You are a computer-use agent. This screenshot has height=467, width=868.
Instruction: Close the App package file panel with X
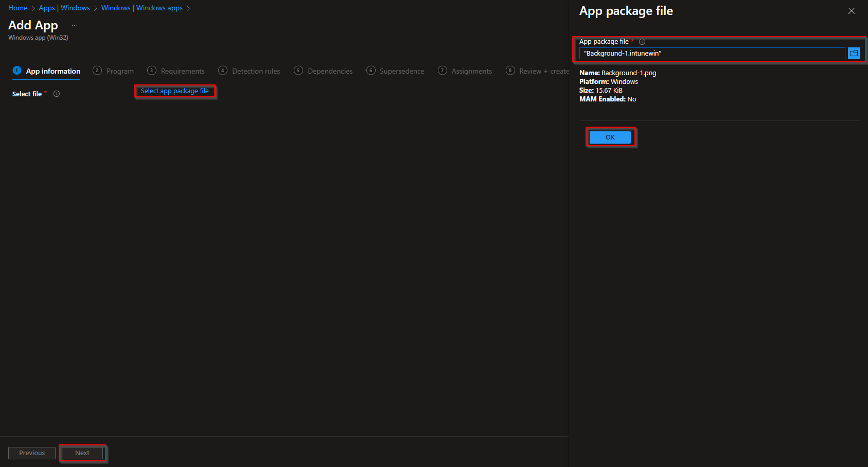(x=852, y=11)
